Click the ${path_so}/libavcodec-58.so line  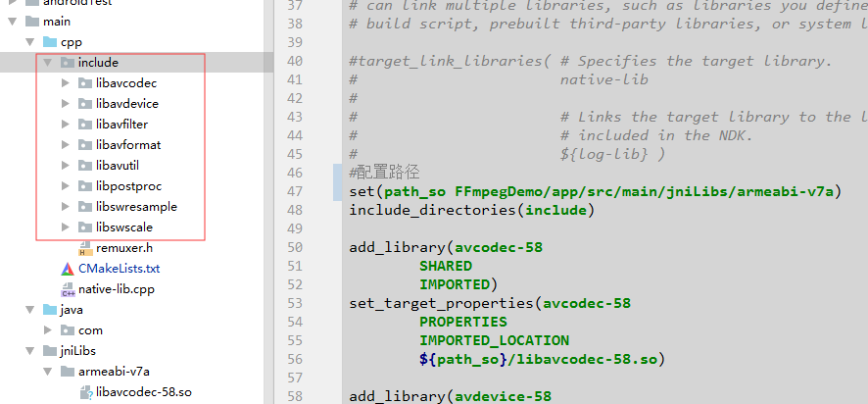pos(542,359)
